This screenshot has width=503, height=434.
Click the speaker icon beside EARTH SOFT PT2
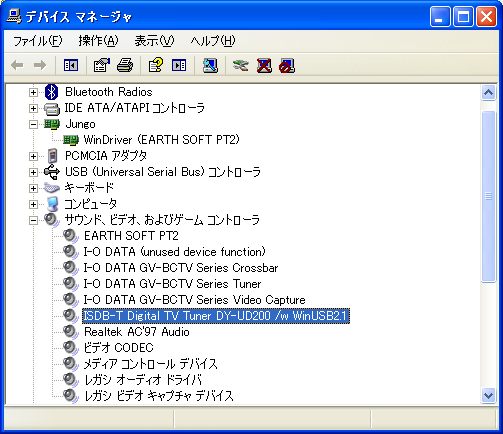pyautogui.click(x=71, y=236)
